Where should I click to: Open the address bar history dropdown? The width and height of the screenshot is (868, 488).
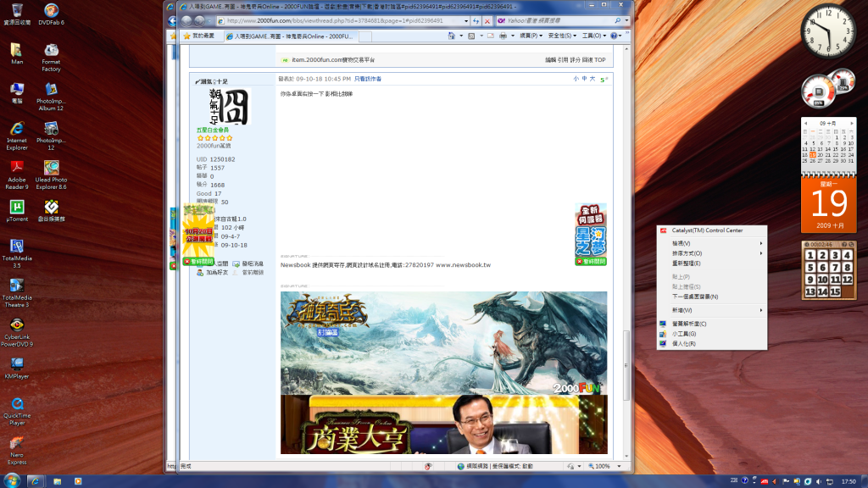pos(465,21)
